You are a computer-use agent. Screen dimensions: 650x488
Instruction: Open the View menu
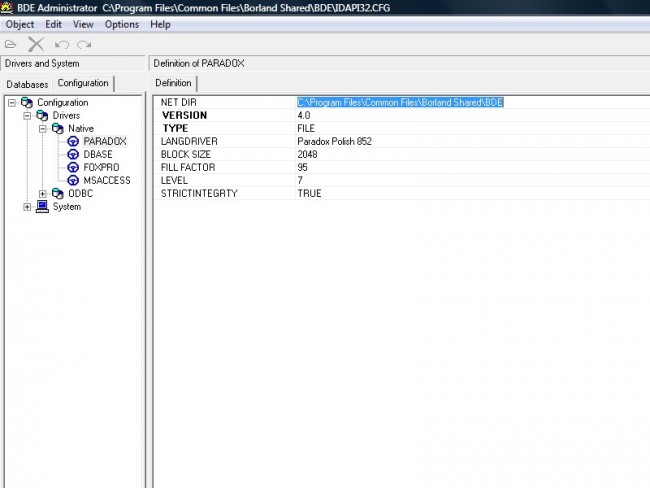point(83,24)
